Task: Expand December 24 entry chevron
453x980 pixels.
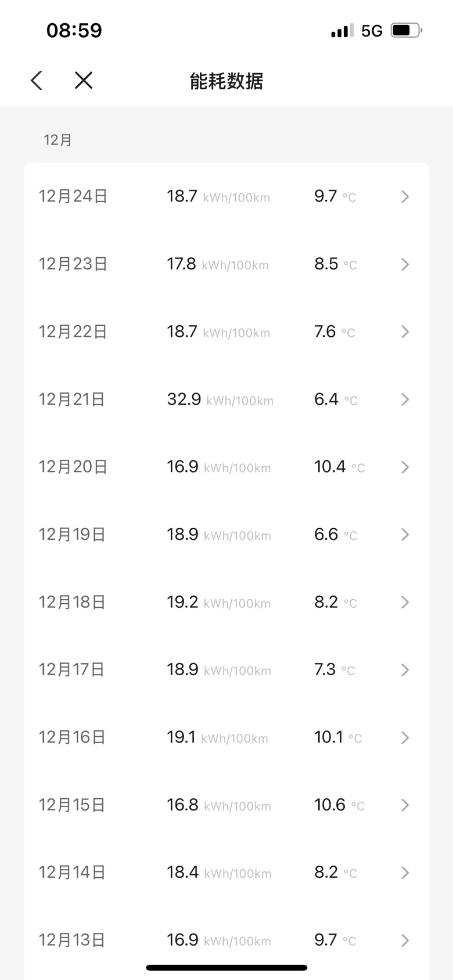Action: pos(405,197)
